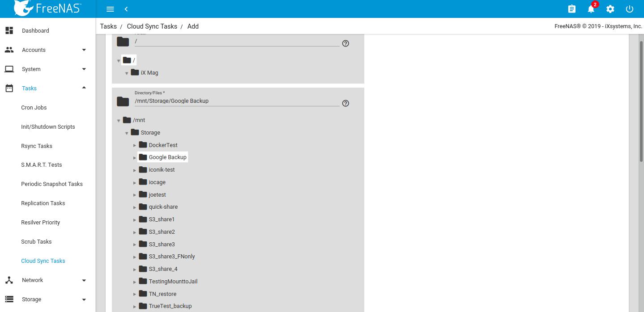The image size is (644, 312).
Task: Expand the iocage folder node
Action: (x=135, y=182)
